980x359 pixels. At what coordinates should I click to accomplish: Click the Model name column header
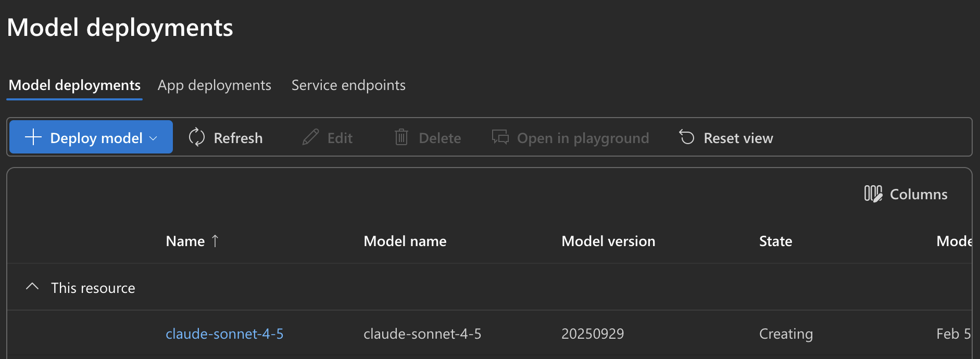(x=405, y=241)
